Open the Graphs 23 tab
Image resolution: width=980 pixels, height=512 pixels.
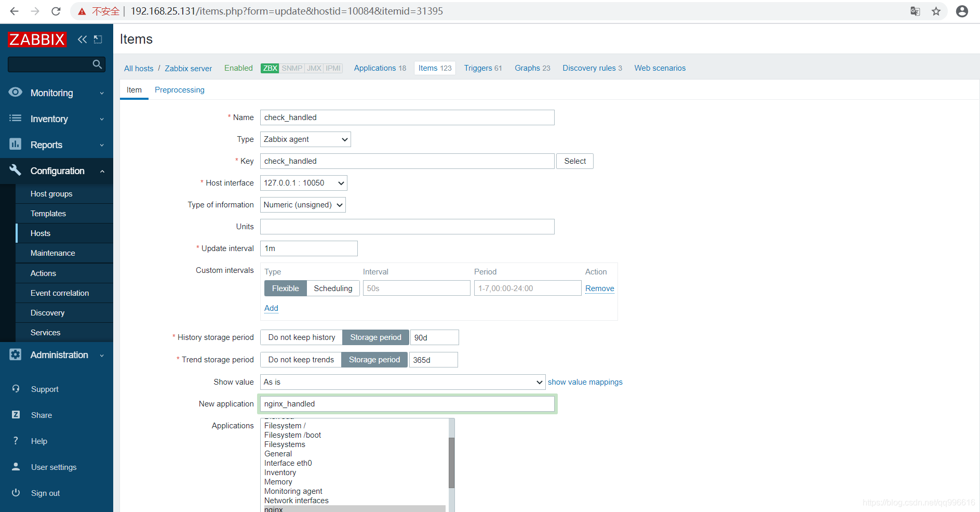[x=532, y=68]
